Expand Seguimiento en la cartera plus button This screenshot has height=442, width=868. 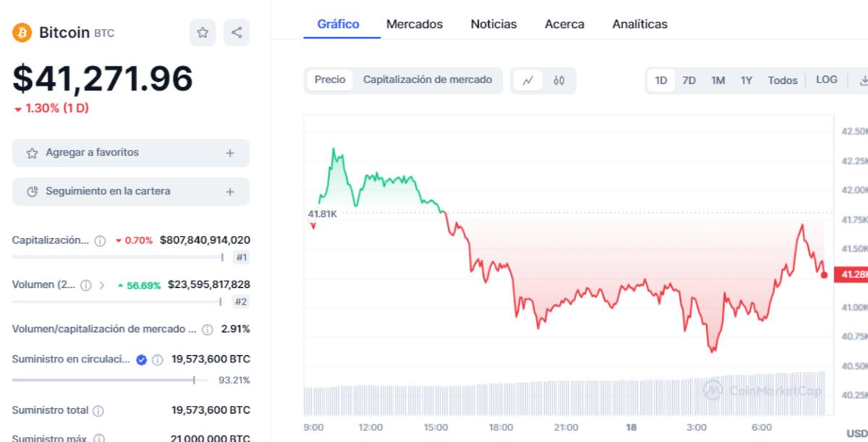pyautogui.click(x=230, y=192)
